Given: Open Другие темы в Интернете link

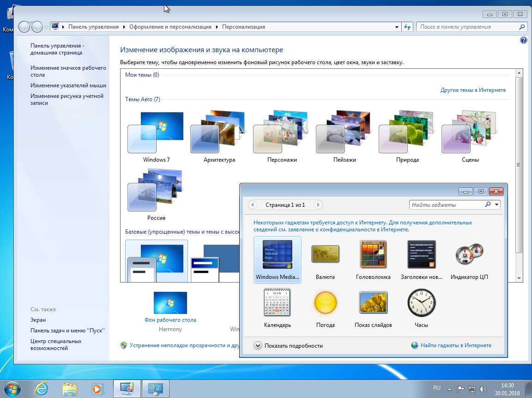Looking at the screenshot, I should tap(473, 90).
